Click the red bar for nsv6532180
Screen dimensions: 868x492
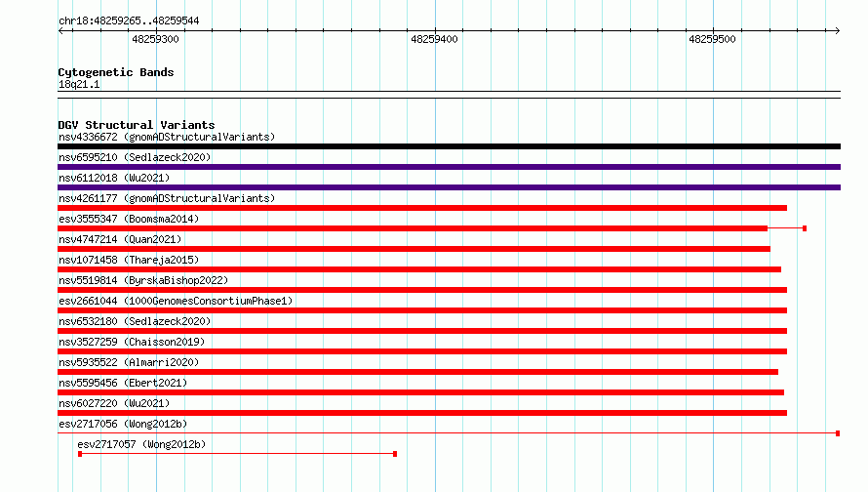pos(422,331)
